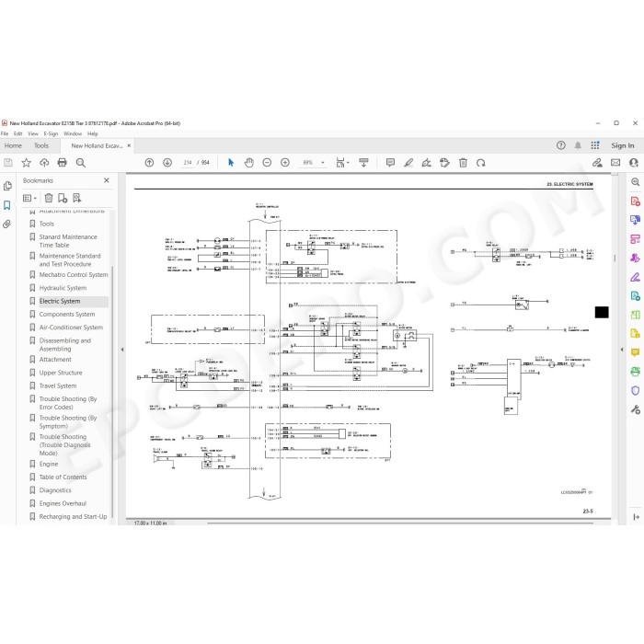
Task: Share link to file icon
Action: [x=597, y=163]
